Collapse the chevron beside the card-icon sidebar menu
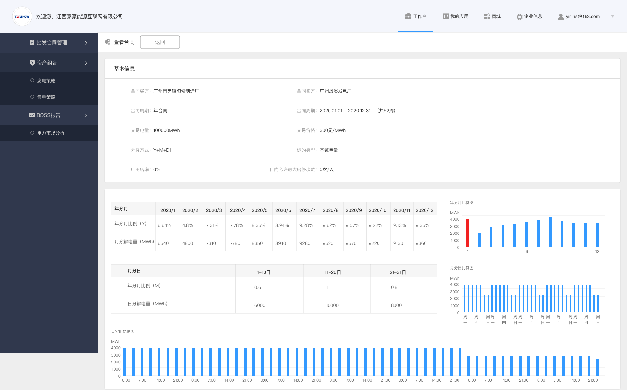 click(86, 115)
